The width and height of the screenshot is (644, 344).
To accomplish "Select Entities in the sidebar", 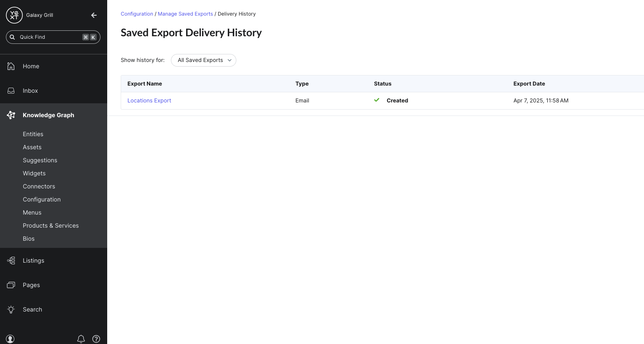I will (x=33, y=134).
